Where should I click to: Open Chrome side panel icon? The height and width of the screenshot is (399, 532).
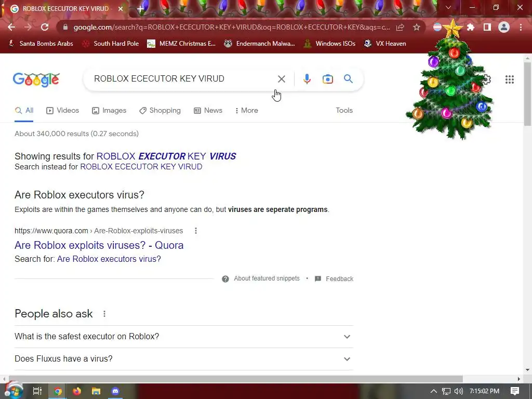[x=487, y=27]
